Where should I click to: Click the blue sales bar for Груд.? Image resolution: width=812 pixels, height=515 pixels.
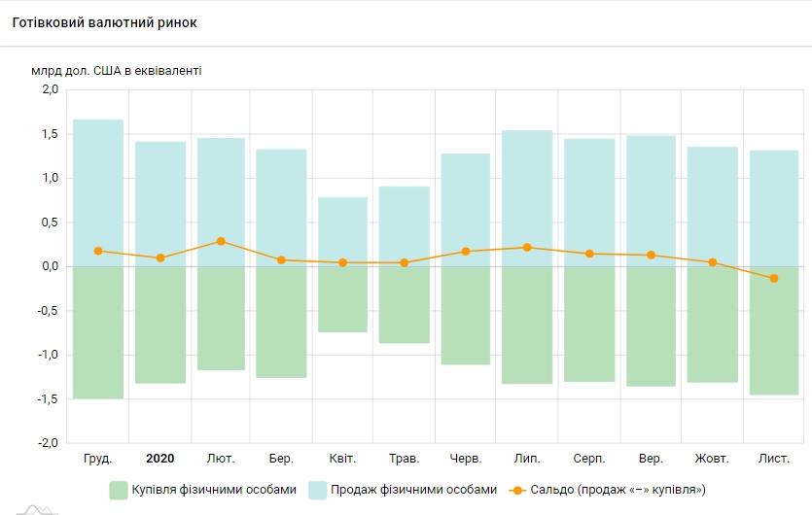[98, 185]
